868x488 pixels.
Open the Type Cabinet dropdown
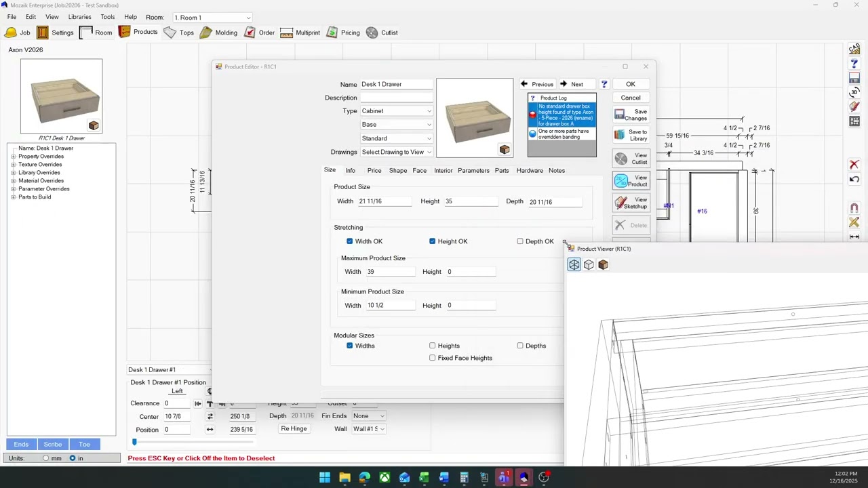[x=396, y=111]
